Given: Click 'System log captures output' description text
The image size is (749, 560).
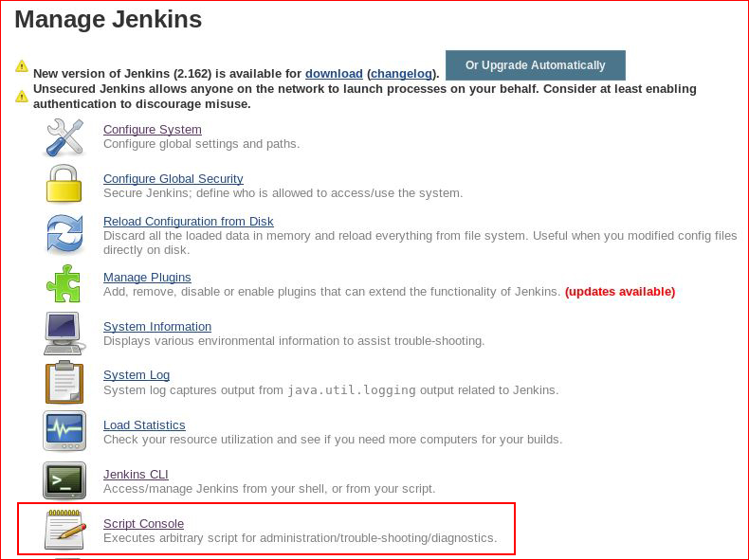Looking at the screenshot, I should [x=331, y=390].
